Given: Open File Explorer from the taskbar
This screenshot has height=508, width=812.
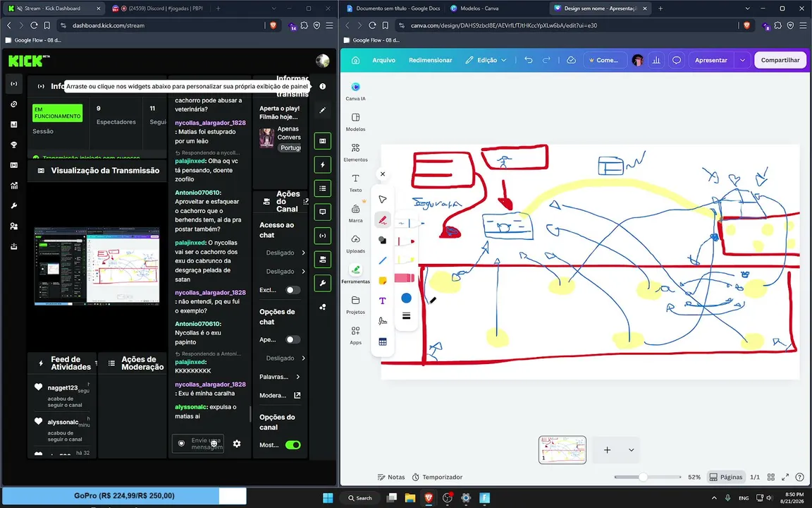Looking at the screenshot, I should pyautogui.click(x=410, y=498).
